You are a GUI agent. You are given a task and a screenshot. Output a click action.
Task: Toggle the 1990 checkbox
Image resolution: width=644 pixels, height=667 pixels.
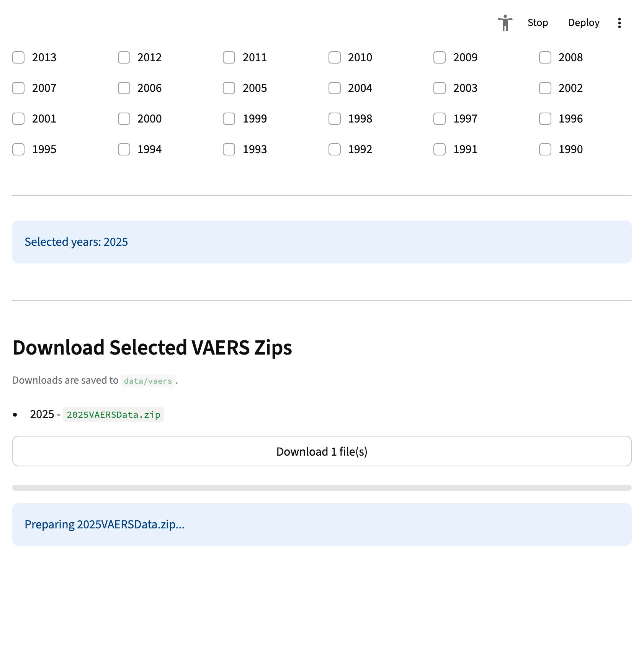[545, 149]
